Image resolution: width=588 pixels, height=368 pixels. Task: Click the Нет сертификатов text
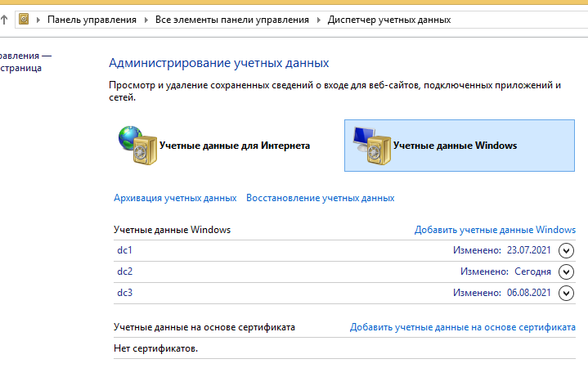155,348
